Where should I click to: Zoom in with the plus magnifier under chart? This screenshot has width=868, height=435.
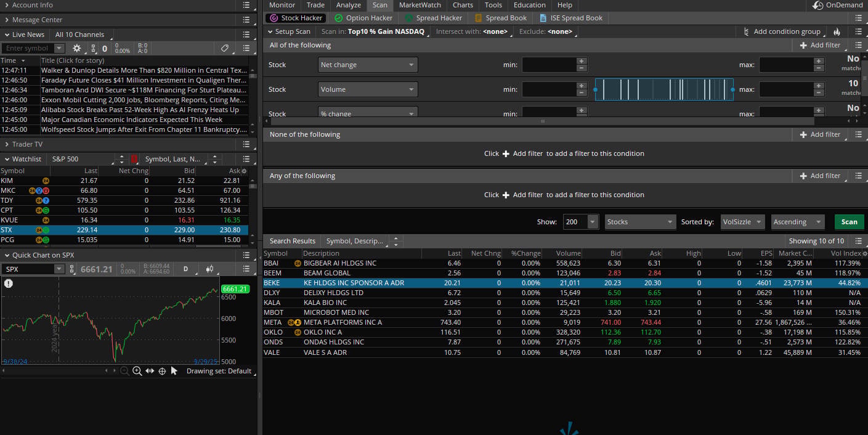137,371
